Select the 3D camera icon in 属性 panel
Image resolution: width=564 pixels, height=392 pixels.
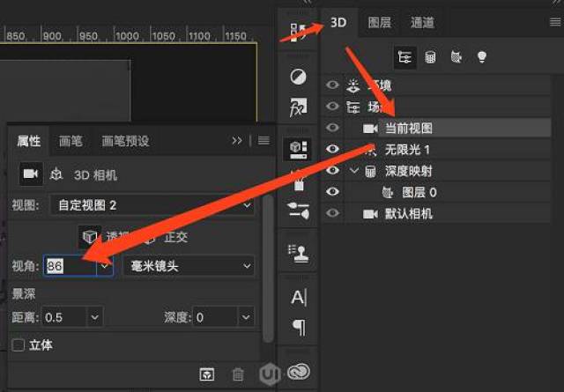pyautogui.click(x=31, y=174)
